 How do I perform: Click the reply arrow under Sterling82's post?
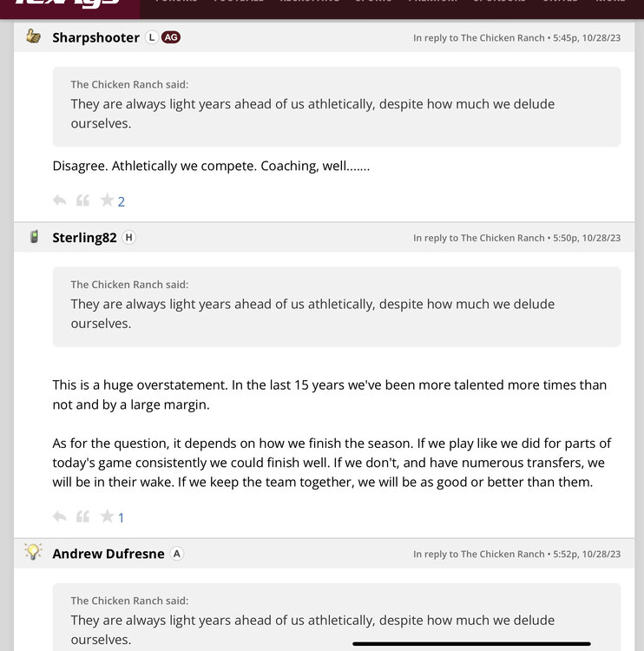coord(60,516)
